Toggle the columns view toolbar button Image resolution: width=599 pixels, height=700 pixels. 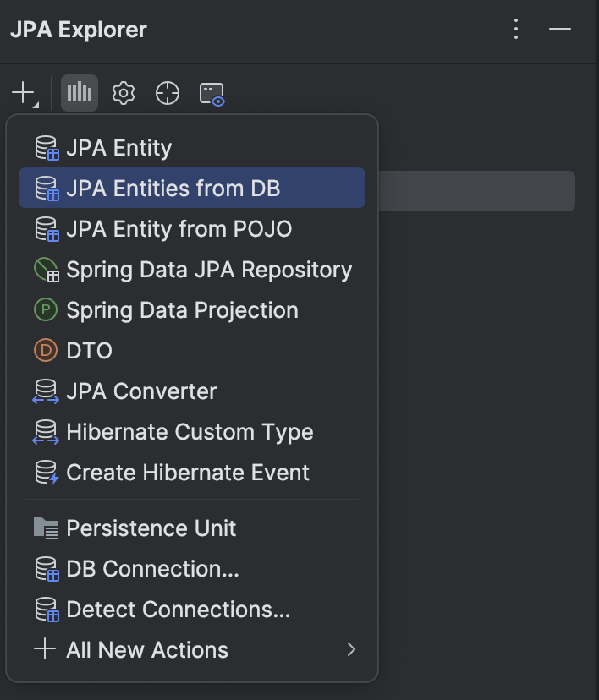coord(80,93)
